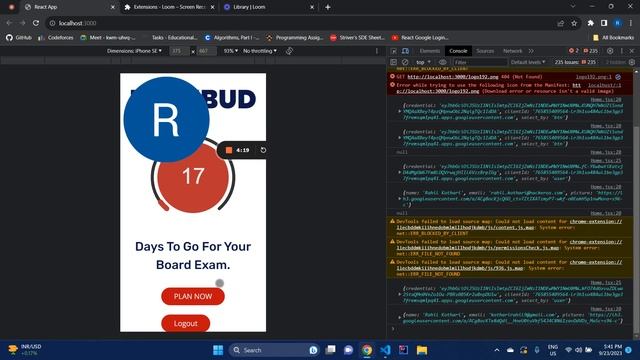This screenshot has width=640, height=360.
Task: Open Task View from the taskbar
Action: point(331,350)
